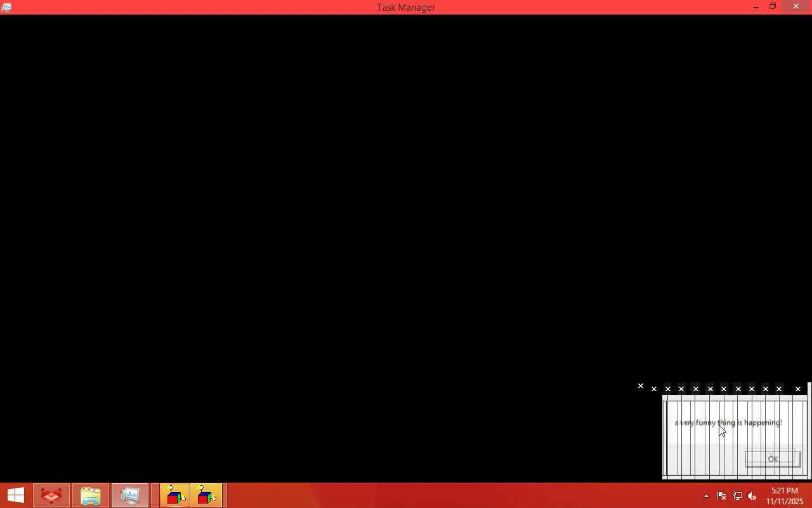Click the Task Manager title bar icon
Viewport: 812px width, 508px height.
(6, 7)
